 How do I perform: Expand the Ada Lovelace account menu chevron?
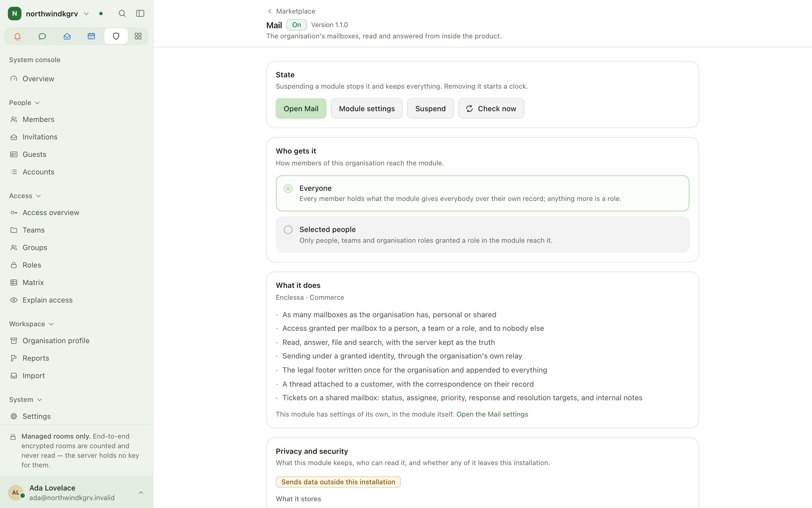point(141,492)
